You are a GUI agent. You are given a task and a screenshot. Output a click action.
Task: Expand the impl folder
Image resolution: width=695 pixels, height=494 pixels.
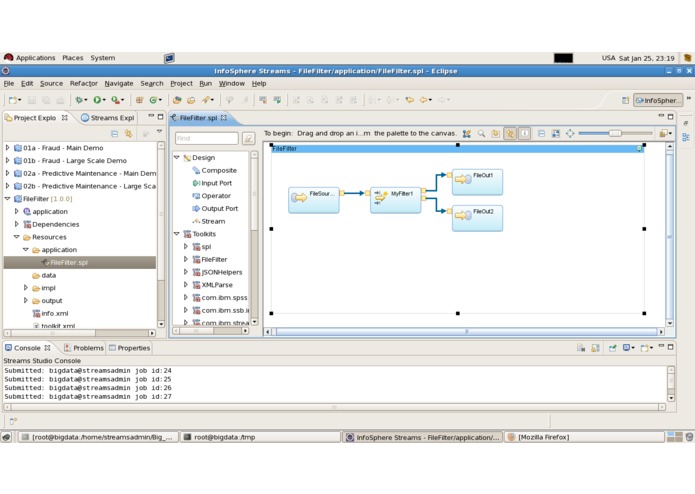click(x=26, y=288)
